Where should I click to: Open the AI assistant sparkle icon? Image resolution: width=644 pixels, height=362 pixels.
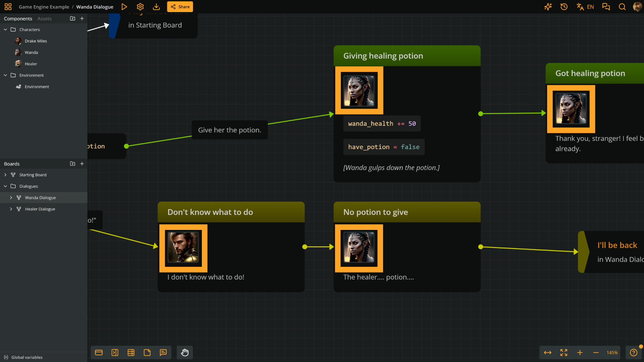pyautogui.click(x=548, y=7)
